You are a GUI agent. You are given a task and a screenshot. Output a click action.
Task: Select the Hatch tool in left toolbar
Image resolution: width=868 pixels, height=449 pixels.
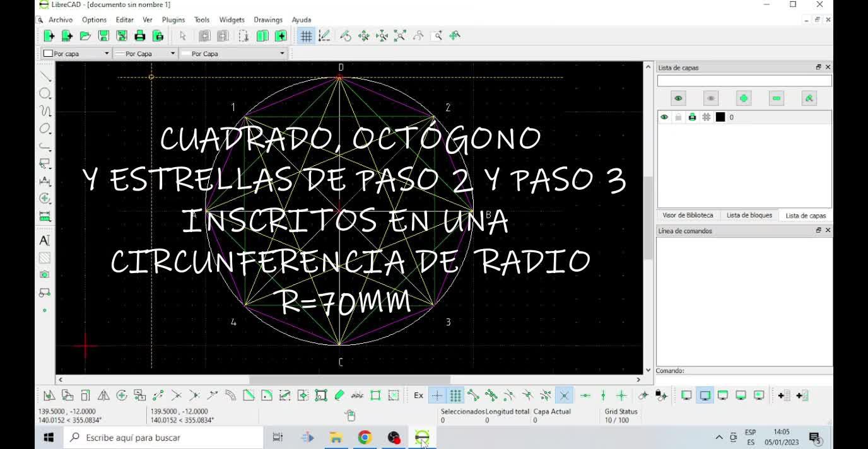pos(45,257)
